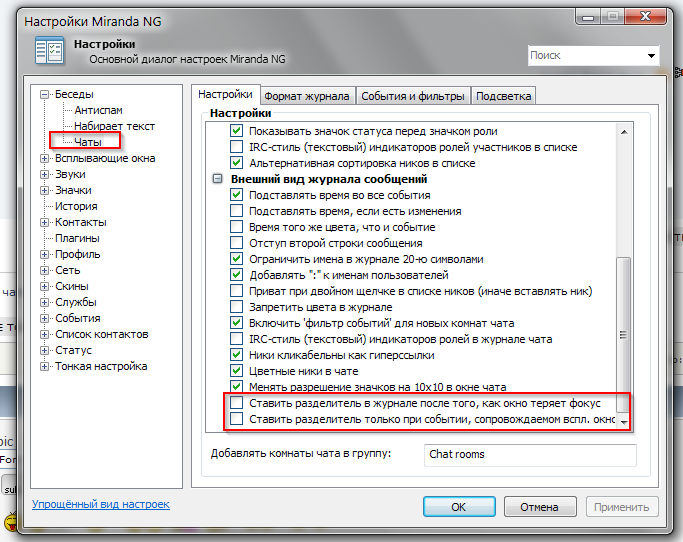Select История in the tree

click(76, 206)
